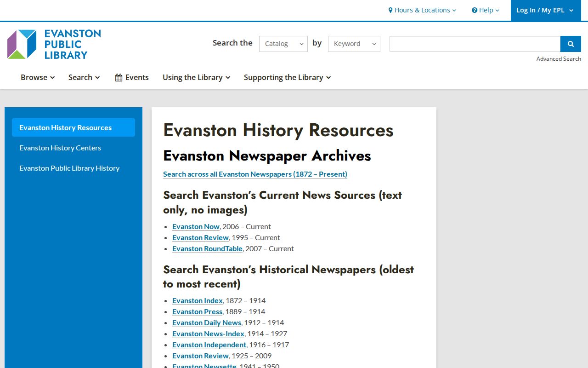The height and width of the screenshot is (368, 588).
Task: Open Hours & Locations menu
Action: [x=422, y=10]
